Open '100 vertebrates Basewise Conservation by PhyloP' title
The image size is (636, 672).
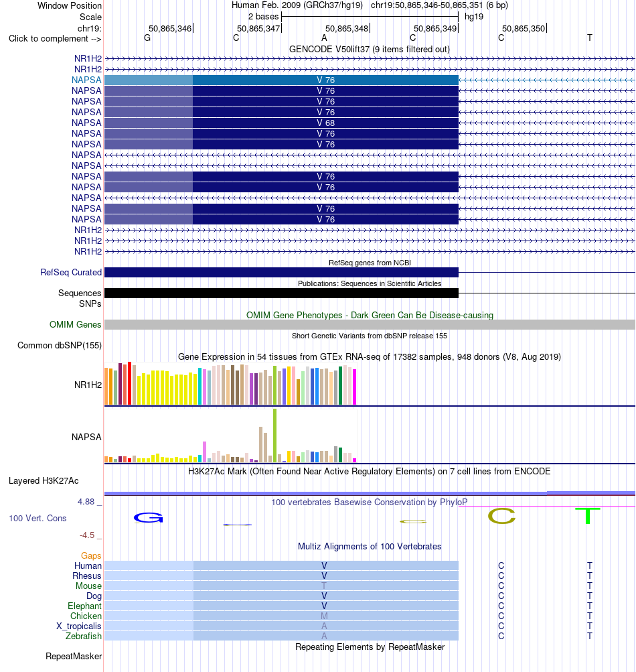(x=369, y=502)
